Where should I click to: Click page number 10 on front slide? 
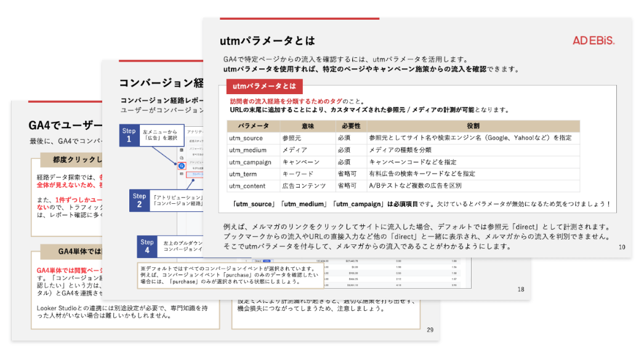point(622,247)
